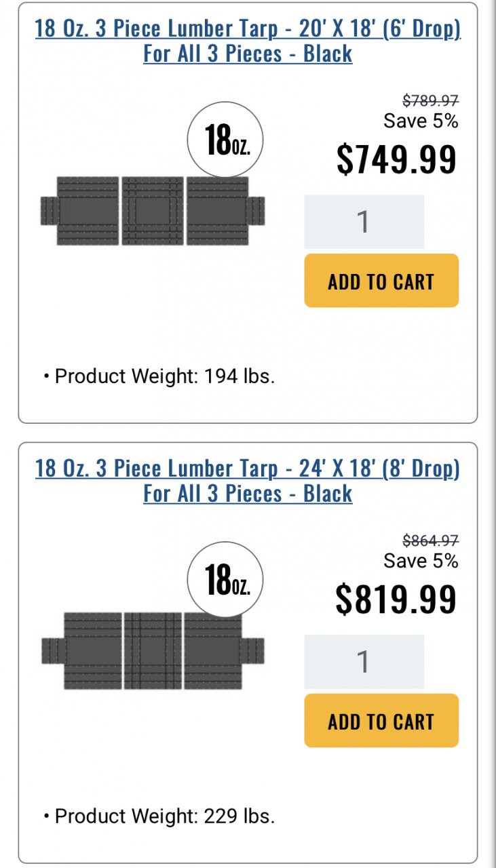
Task: Focus quantity field for the $749.99 tarp
Action: pyautogui.click(x=364, y=222)
